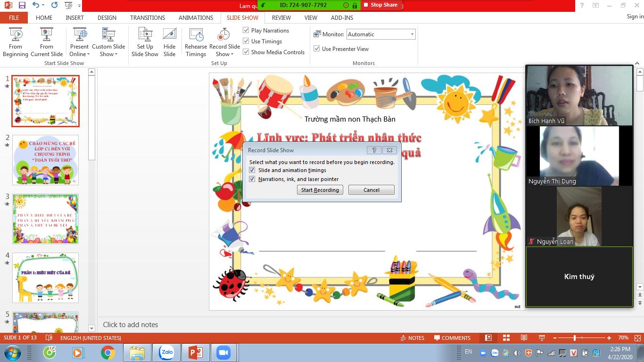Uncheck Slide and animation timings option
The image size is (644, 362).
click(x=252, y=170)
